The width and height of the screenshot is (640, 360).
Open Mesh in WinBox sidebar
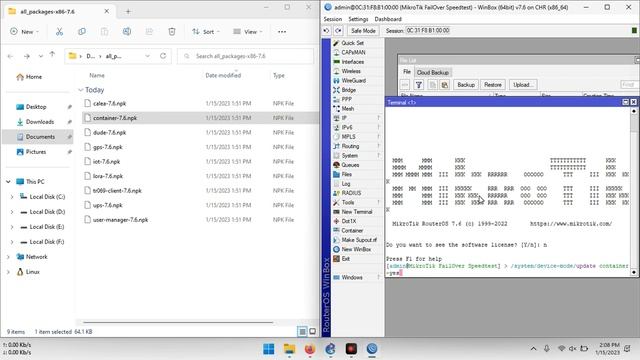347,109
